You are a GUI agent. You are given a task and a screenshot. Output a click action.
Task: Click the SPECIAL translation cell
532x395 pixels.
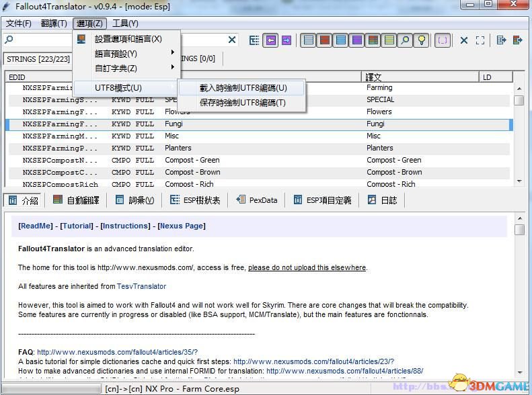[x=381, y=99]
